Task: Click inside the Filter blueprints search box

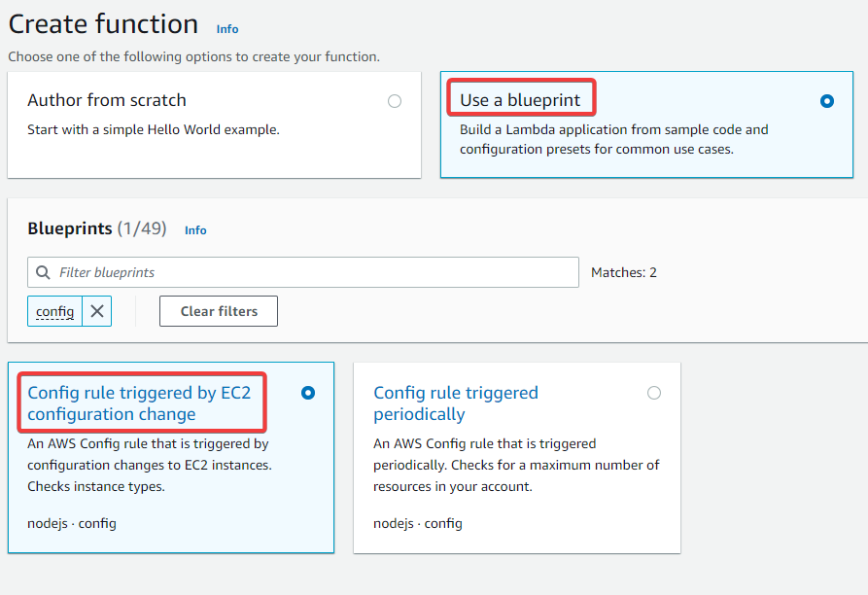Action: point(292,272)
